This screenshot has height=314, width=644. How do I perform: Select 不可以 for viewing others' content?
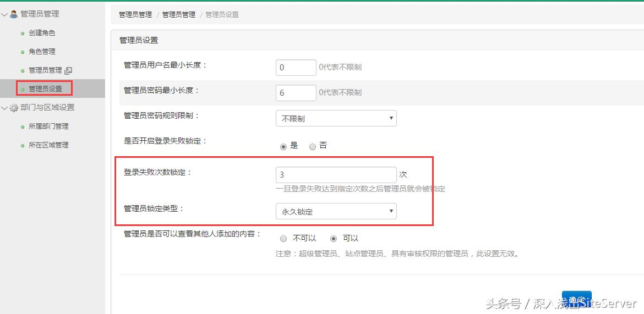point(283,239)
